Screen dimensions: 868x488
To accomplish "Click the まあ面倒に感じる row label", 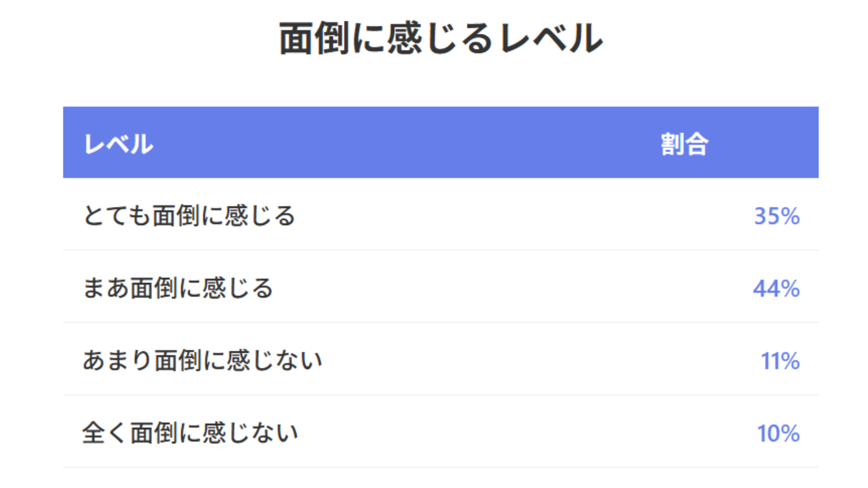I will tap(178, 288).
